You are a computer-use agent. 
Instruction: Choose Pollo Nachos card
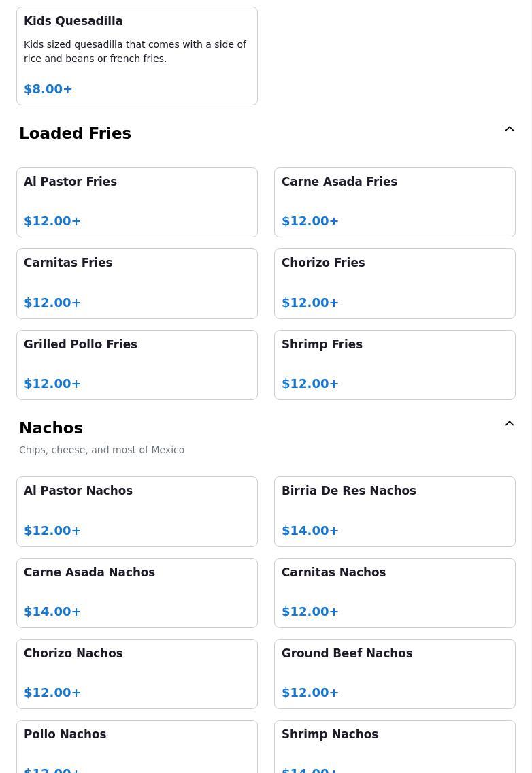click(137, 747)
